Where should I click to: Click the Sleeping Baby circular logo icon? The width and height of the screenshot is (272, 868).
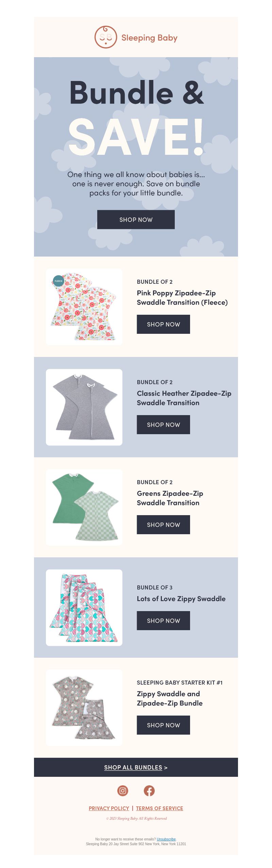(106, 37)
